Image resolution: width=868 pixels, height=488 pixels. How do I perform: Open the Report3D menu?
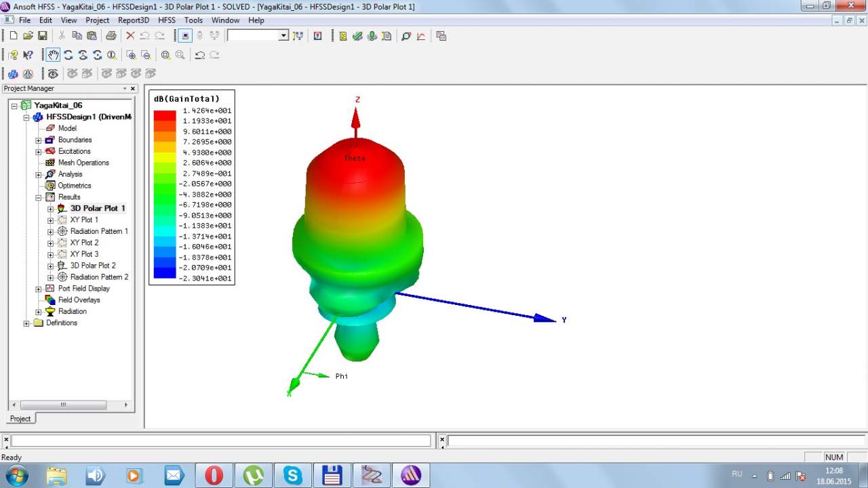(133, 20)
